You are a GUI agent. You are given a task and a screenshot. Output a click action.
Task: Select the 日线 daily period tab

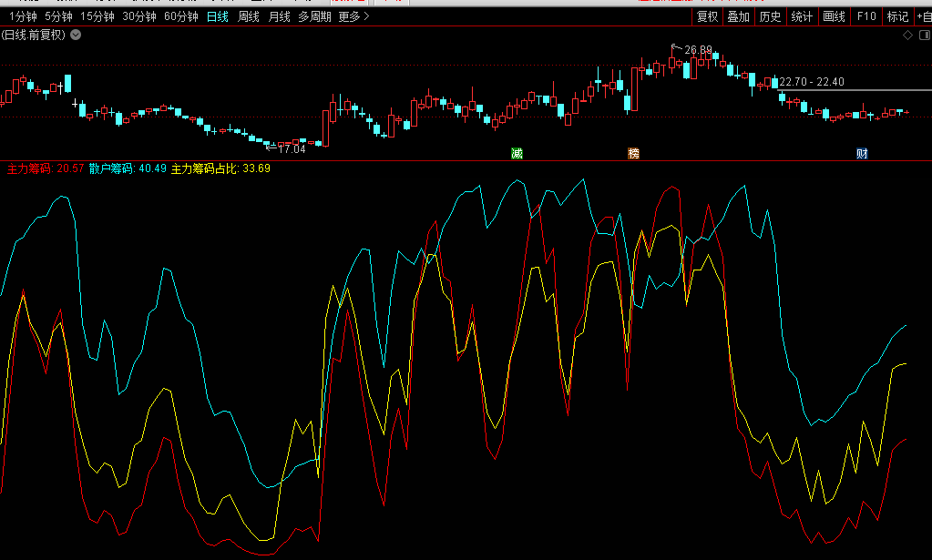click(x=218, y=16)
